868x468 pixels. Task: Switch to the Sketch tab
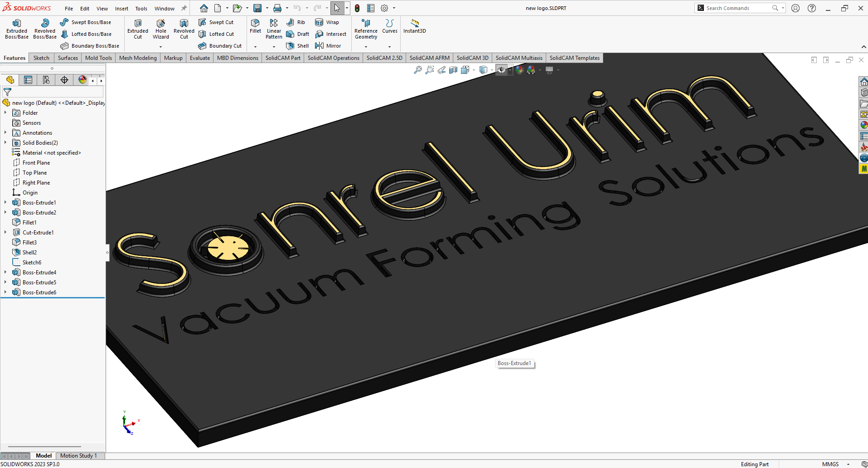[41, 58]
